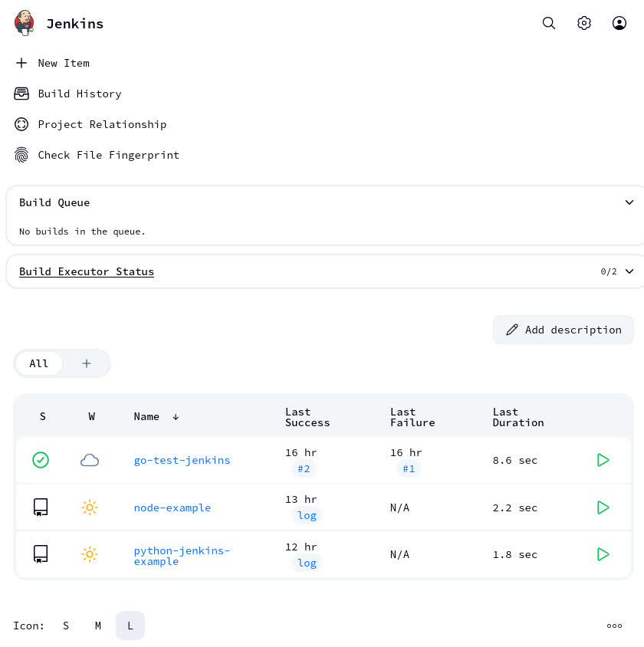Click the Add description button

563,330
